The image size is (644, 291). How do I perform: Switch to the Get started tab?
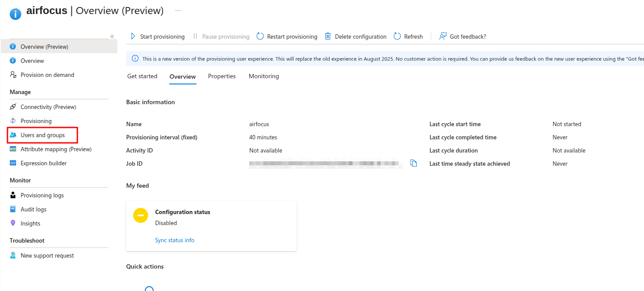142,76
